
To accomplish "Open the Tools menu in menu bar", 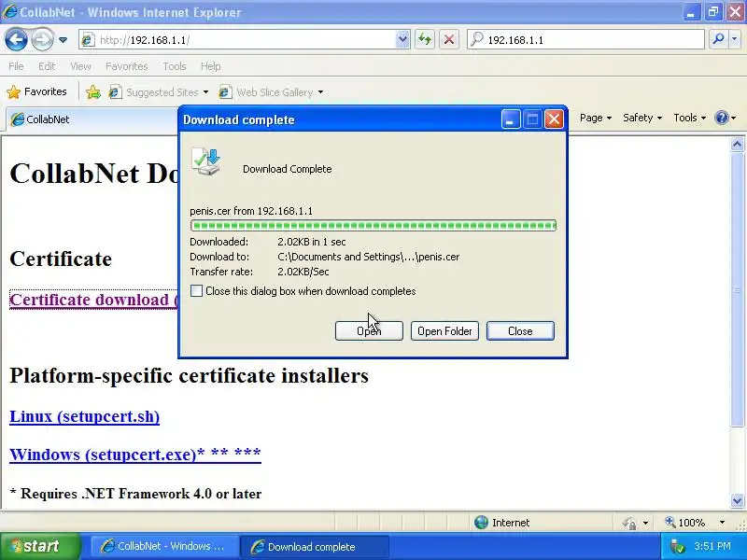I will (x=175, y=66).
